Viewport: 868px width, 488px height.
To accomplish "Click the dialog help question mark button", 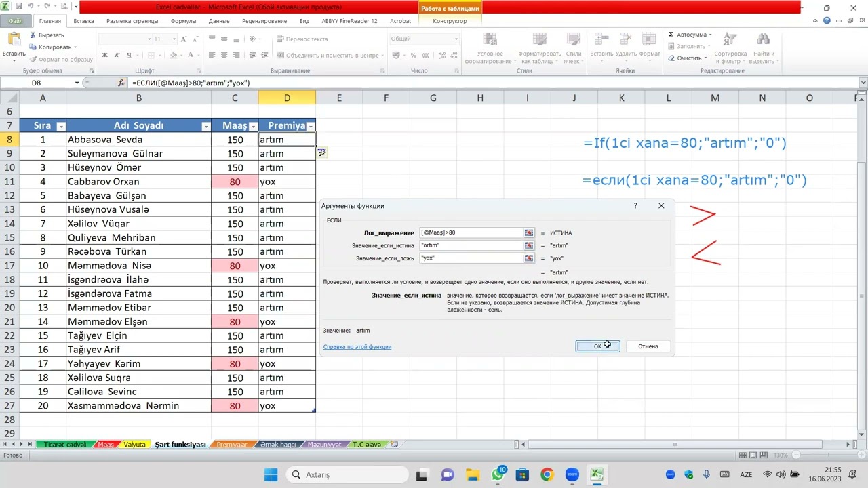I will pos(635,205).
